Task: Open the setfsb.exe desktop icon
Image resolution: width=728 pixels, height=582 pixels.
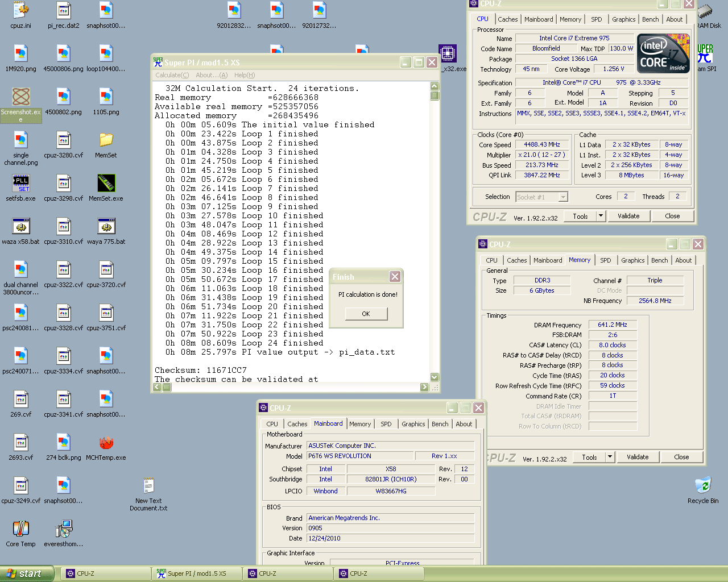Action: coord(21,184)
